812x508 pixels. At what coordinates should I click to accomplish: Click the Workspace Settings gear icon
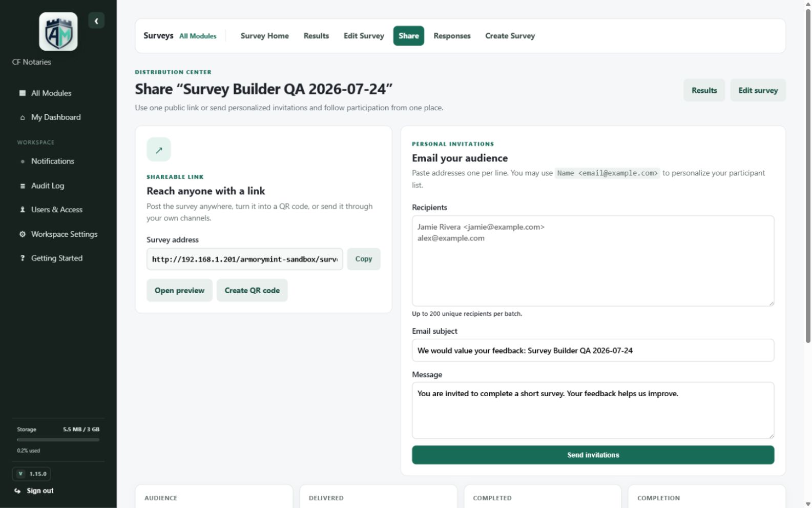tap(23, 234)
